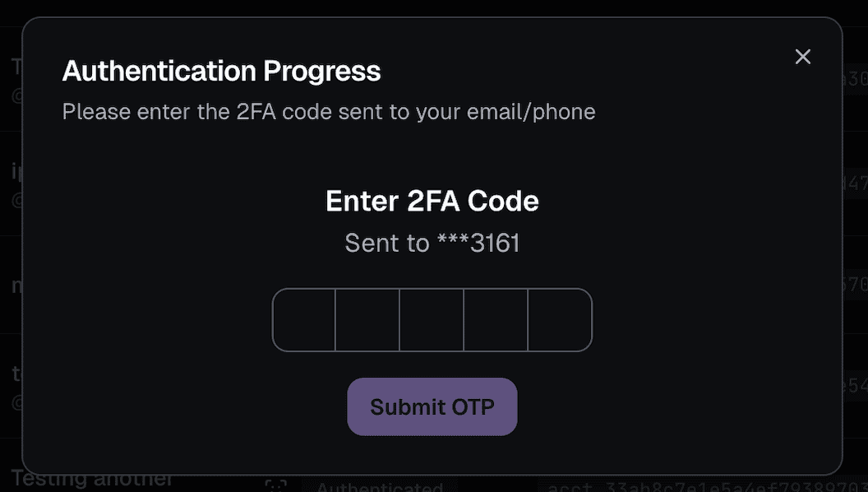Dismiss the Authentication Progress dialog
868x492 pixels.
pyautogui.click(x=802, y=57)
